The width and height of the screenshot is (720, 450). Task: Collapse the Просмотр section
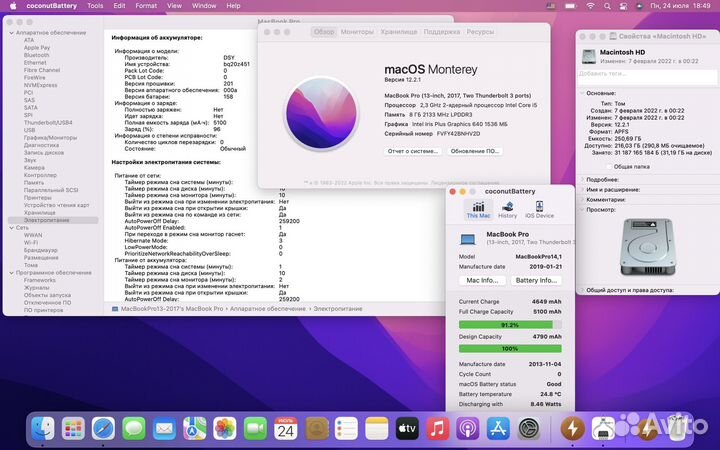[582, 210]
